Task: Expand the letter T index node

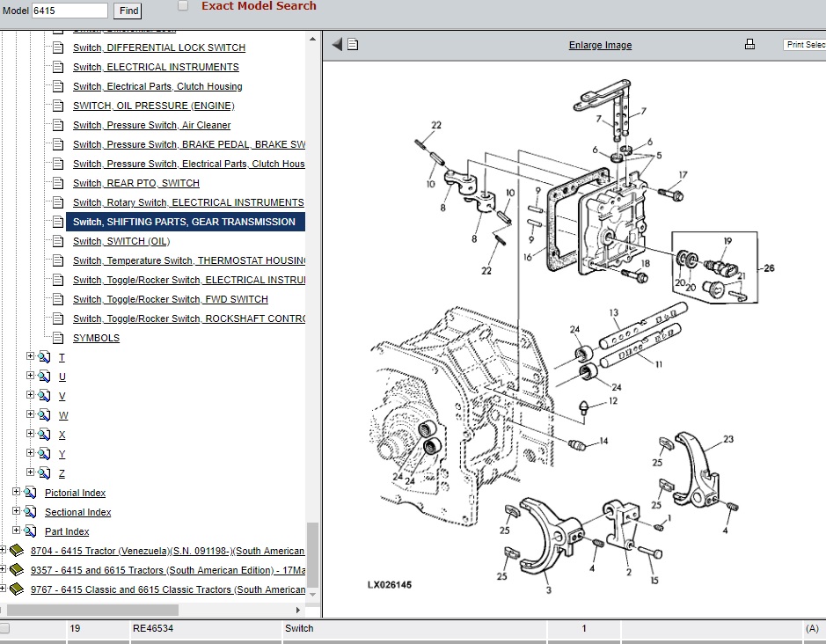Action: [x=31, y=357]
